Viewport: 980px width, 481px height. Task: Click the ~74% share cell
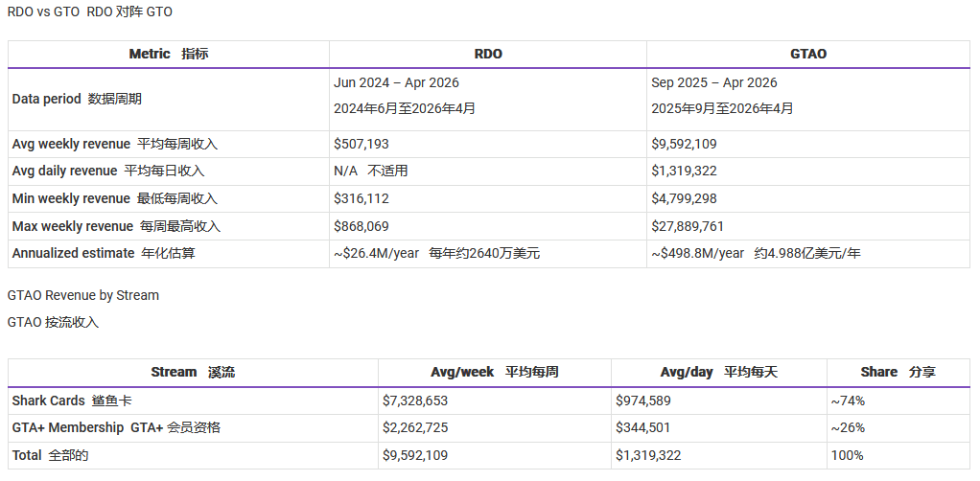click(848, 401)
